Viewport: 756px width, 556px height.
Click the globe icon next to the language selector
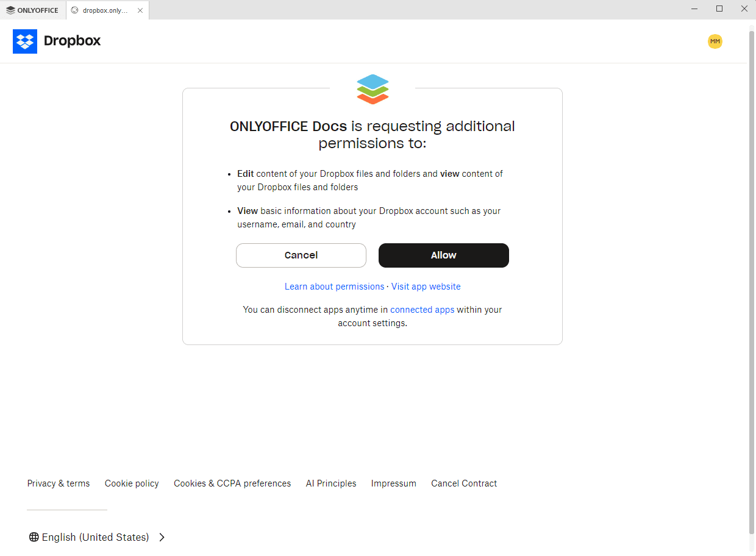point(33,536)
